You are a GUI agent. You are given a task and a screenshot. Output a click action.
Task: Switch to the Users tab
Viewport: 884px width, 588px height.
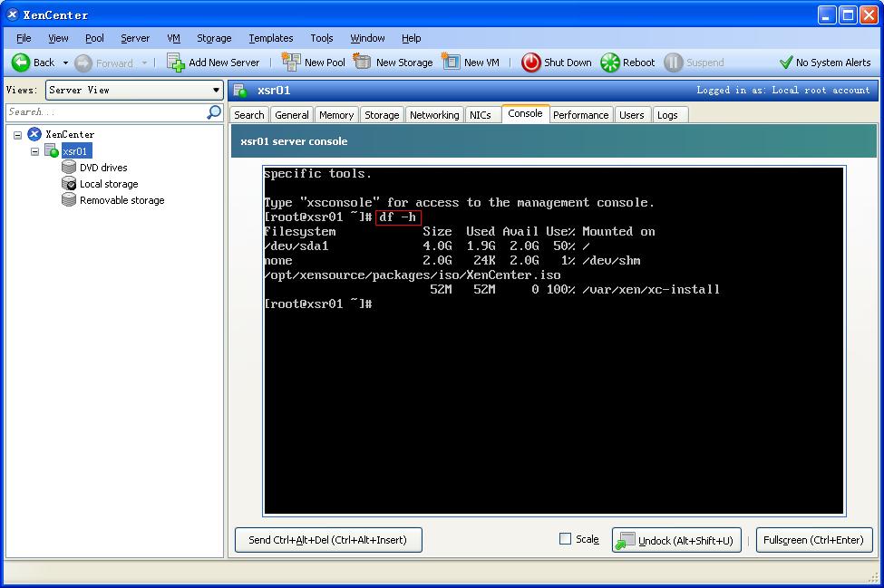point(631,115)
